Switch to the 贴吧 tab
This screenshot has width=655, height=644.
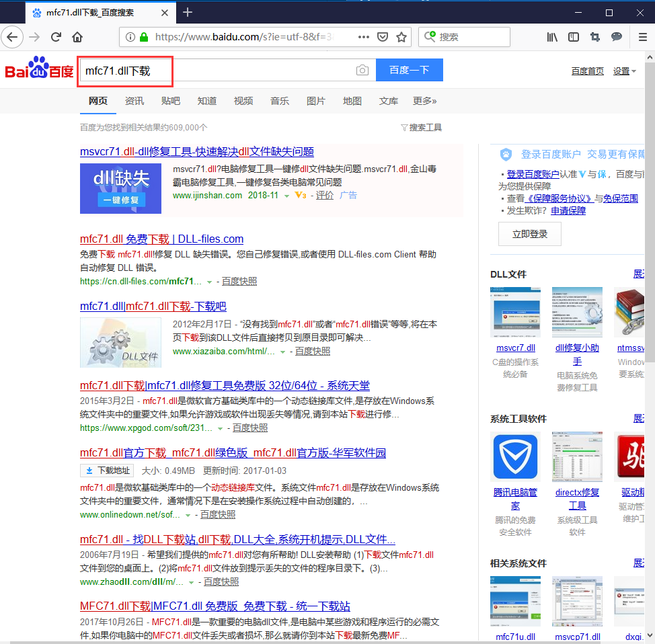click(171, 101)
